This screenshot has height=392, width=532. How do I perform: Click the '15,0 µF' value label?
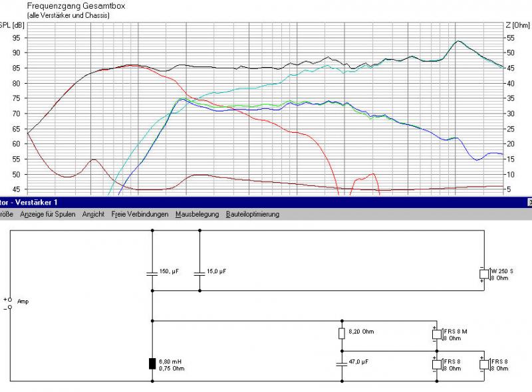coord(216,271)
